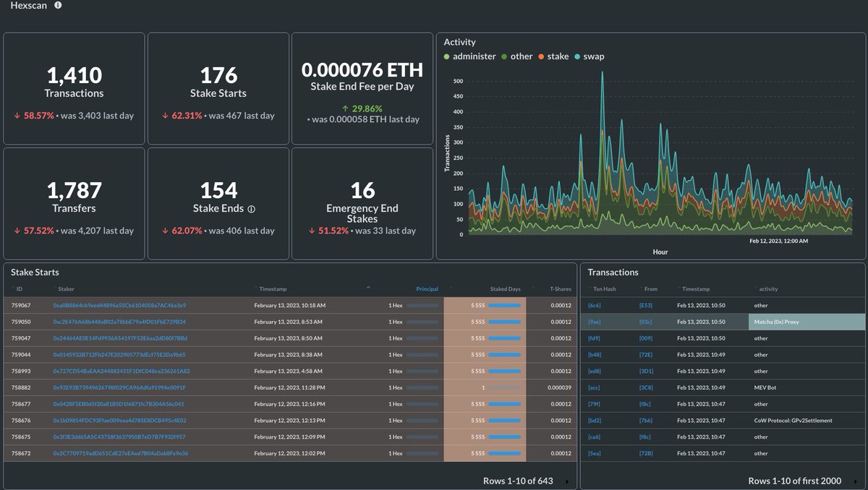Open staker address starting 0x24464AE0E14Fd9936A

(x=119, y=338)
